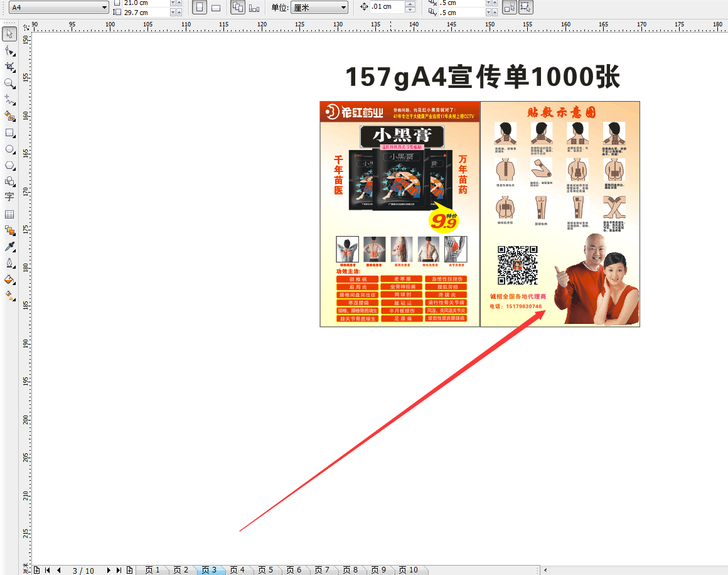Screen dimensions: 728x575
Task: Select the Freehand curve tool
Action: point(9,100)
